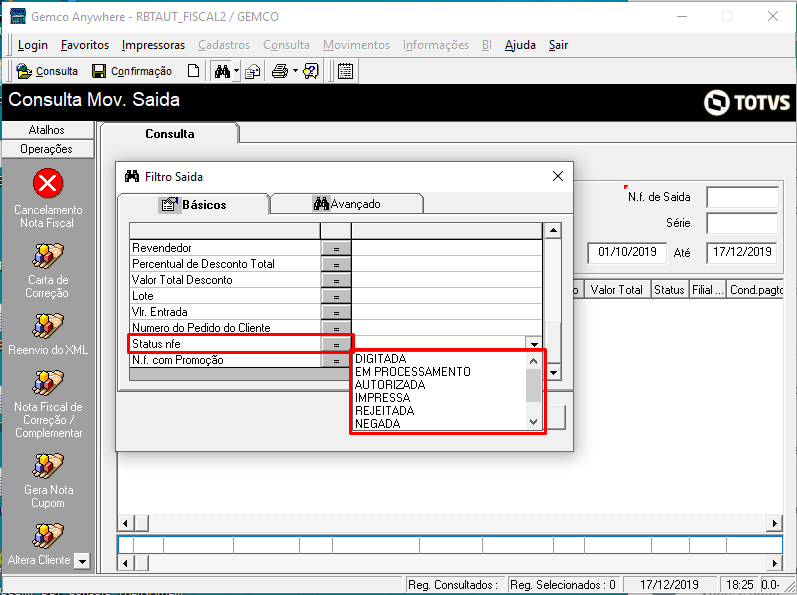This screenshot has width=797, height=595.
Task: Switch to the Avançado filter tab
Action: click(x=347, y=204)
